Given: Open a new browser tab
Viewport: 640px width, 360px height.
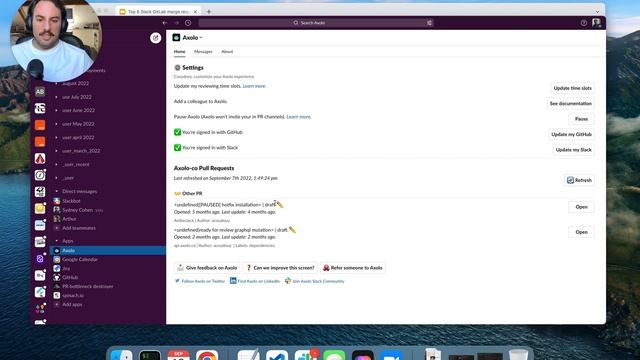Looking at the screenshot, I should tap(209, 11).
